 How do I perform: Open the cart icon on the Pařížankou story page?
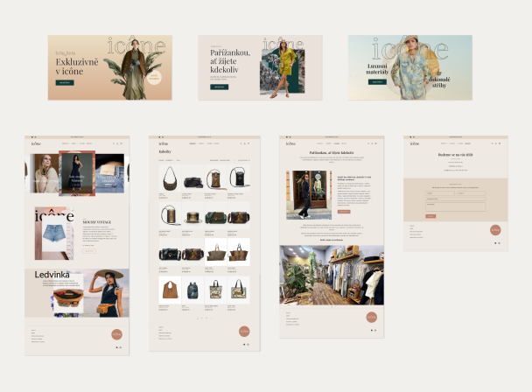point(375,143)
